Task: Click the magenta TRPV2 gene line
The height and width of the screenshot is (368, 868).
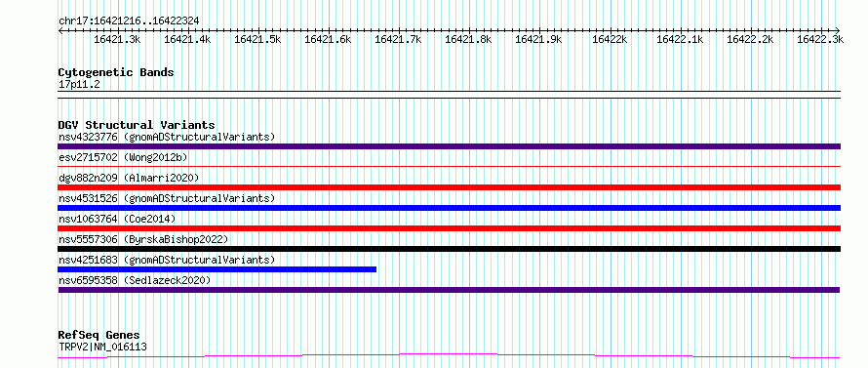Action: pyautogui.click(x=449, y=355)
